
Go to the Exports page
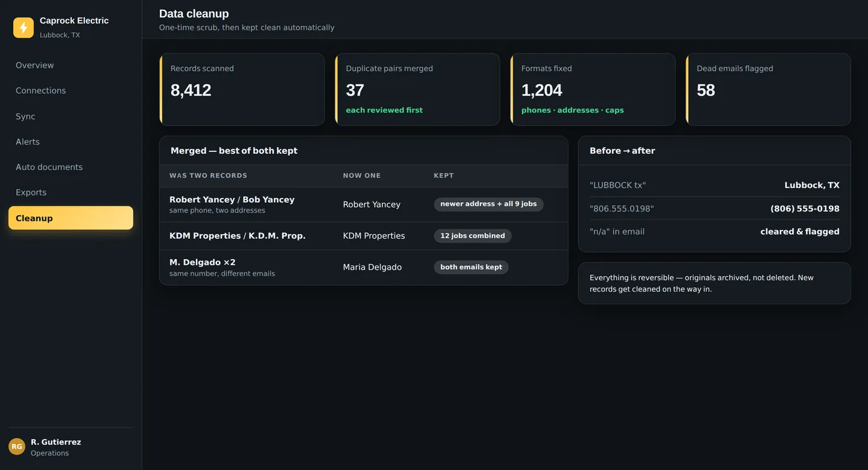coord(71,193)
